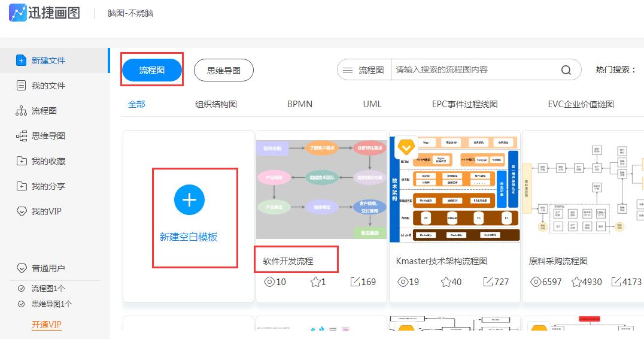Click the check circle beside 思维导图1个

pos(22,304)
